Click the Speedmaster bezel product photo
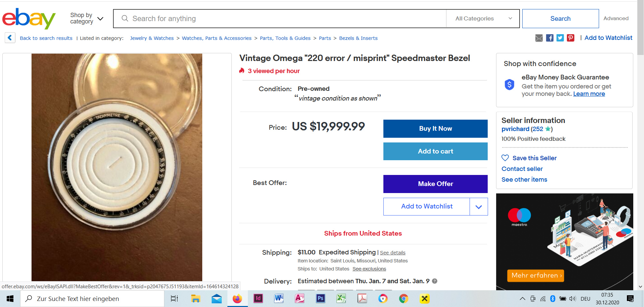This screenshot has height=307, width=644. (x=117, y=167)
